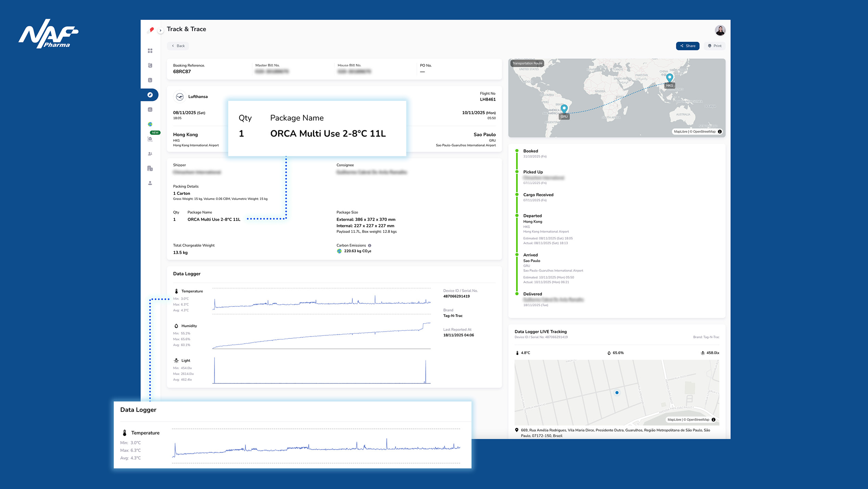Open the analytics bar chart sidebar icon
The width and height of the screenshot is (868, 489).
pyautogui.click(x=150, y=110)
